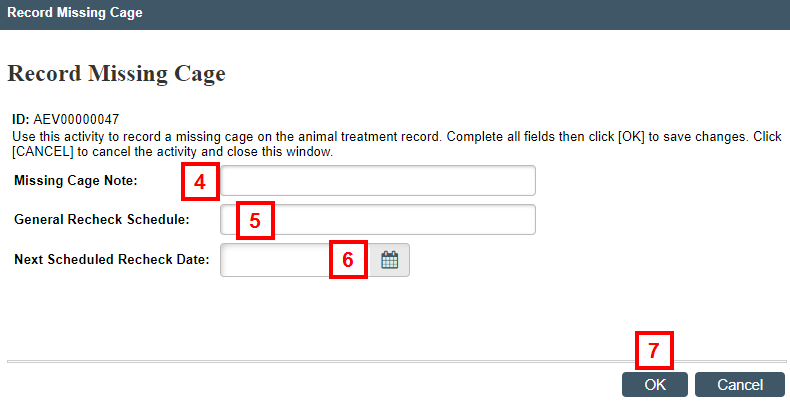Select the Next Scheduled Recheck Date field
This screenshot has height=401, width=790.
295,260
